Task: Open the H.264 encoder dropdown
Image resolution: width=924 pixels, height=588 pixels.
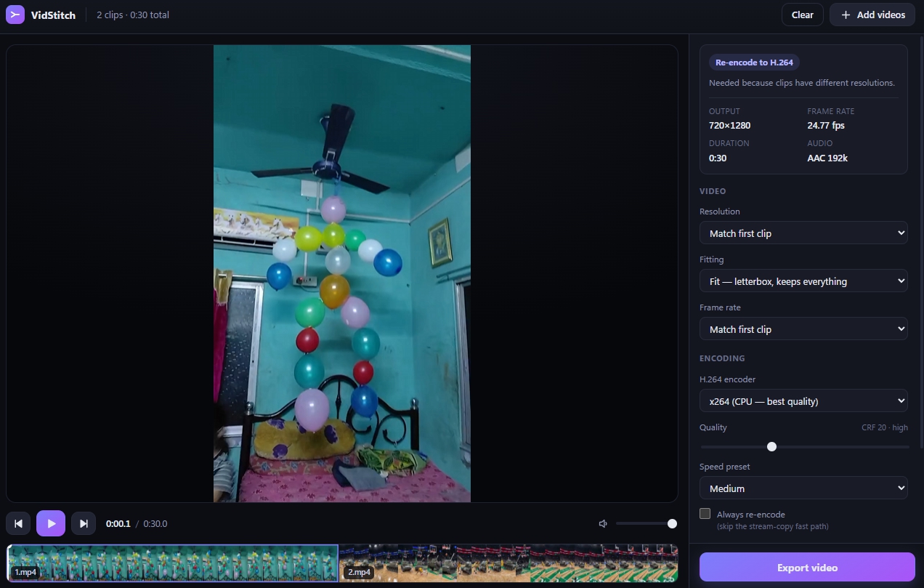Action: [803, 401]
